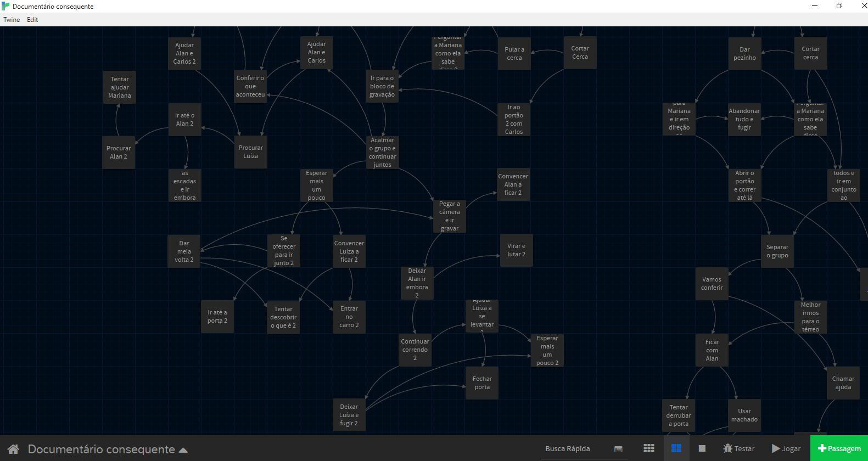Select the 'Procurar Alan 2' passage
868x461 pixels.
tap(119, 153)
